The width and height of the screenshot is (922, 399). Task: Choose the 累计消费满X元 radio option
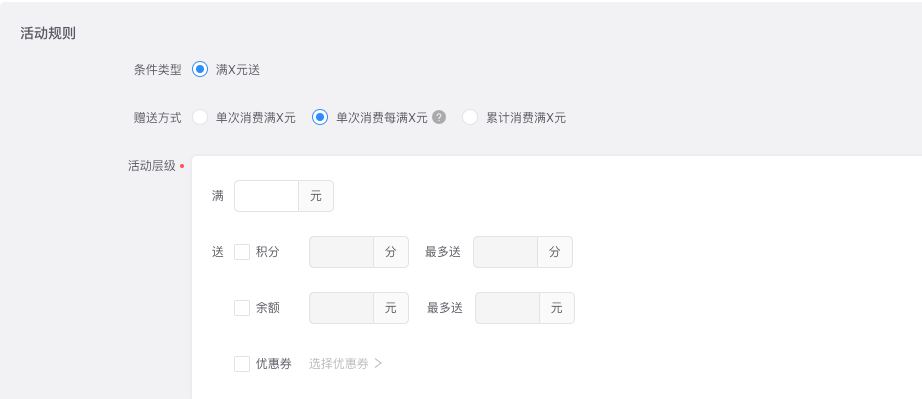point(470,118)
